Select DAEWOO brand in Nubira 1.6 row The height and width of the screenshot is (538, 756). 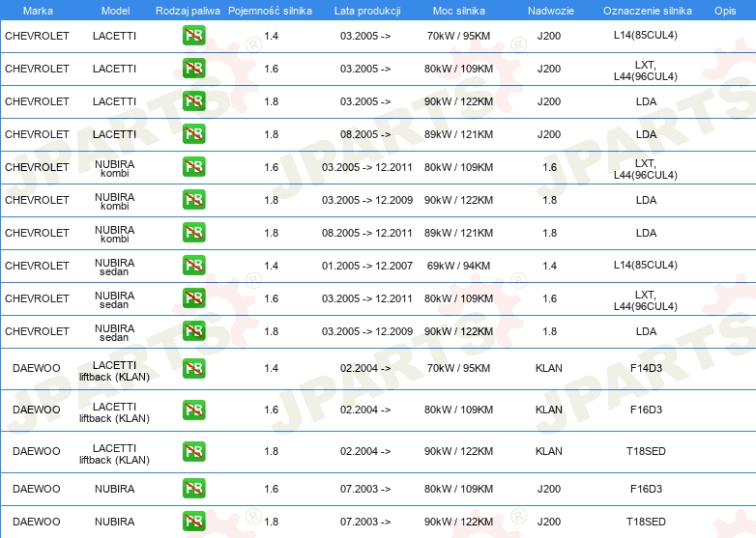point(37,489)
